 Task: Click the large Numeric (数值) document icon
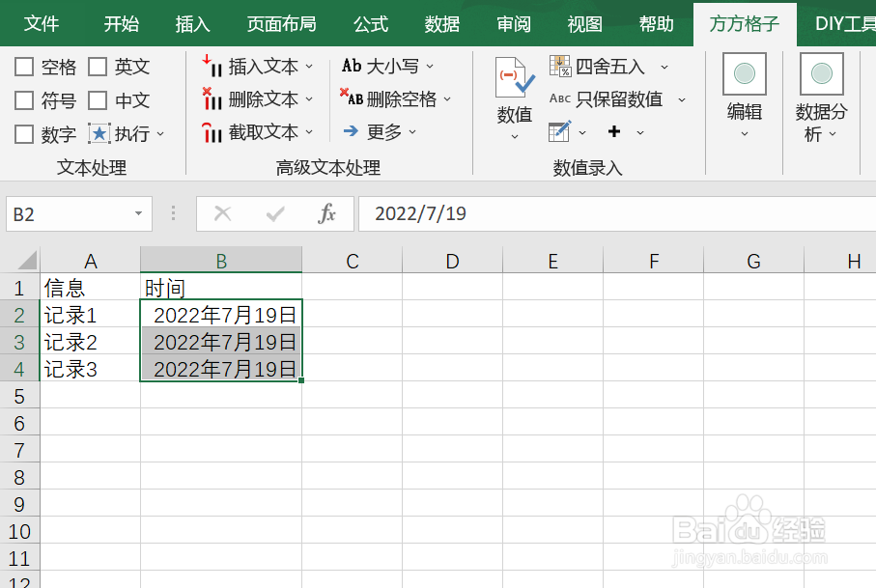pyautogui.click(x=515, y=78)
